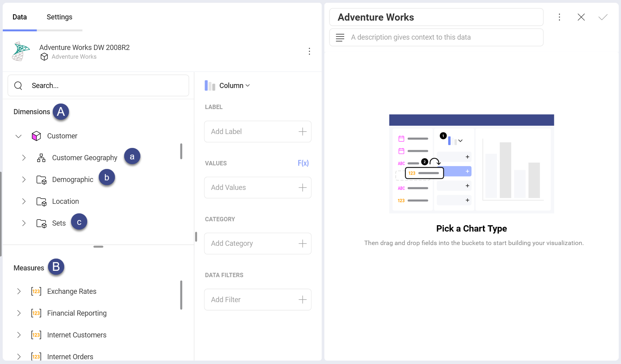This screenshot has height=364, width=621.
Task: Click the Column chart type icon
Action: click(210, 86)
